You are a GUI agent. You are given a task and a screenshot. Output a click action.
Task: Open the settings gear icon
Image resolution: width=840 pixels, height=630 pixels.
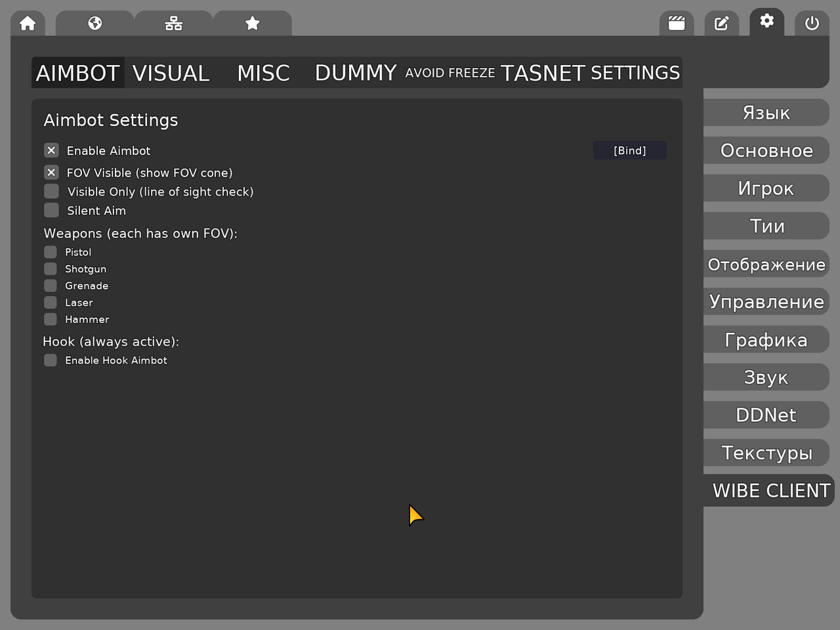click(x=766, y=22)
